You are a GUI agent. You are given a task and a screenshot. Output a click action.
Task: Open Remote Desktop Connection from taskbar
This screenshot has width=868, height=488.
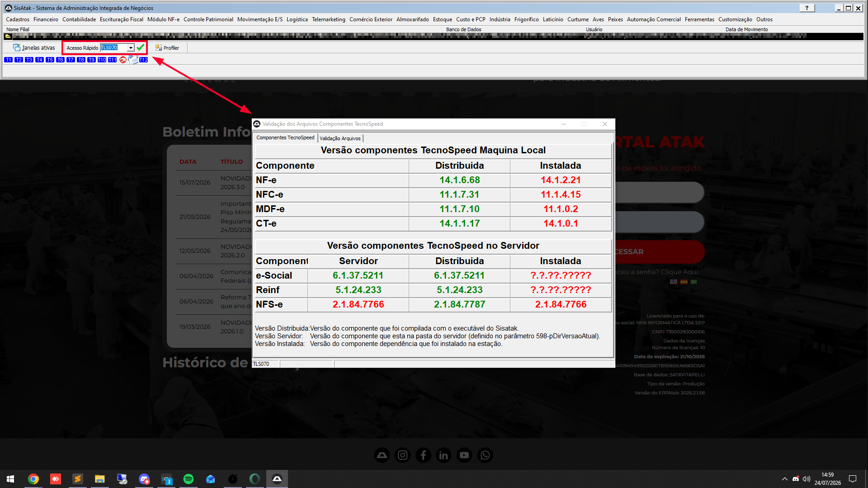122,479
